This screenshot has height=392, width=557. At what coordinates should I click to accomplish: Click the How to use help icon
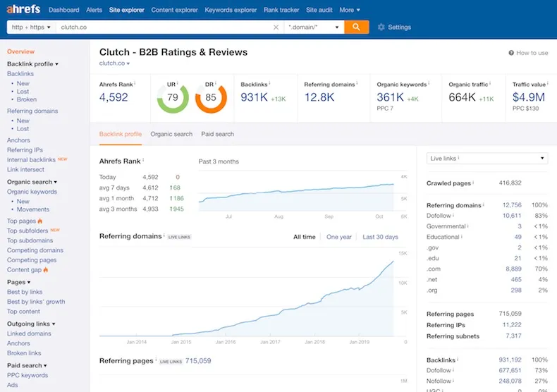[x=511, y=53]
